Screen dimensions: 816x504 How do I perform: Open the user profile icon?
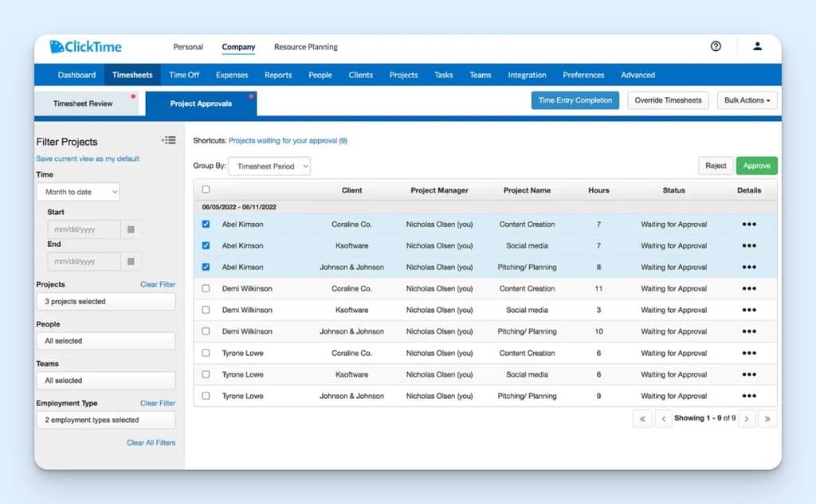point(757,46)
